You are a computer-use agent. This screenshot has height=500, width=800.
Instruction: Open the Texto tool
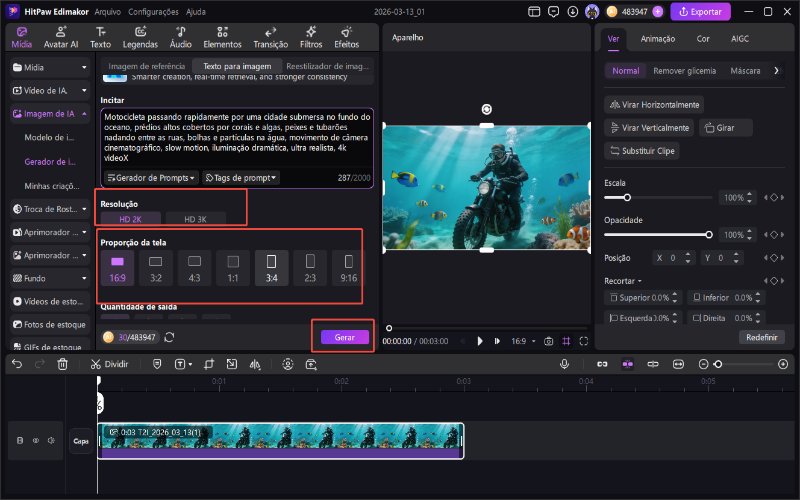click(101, 37)
